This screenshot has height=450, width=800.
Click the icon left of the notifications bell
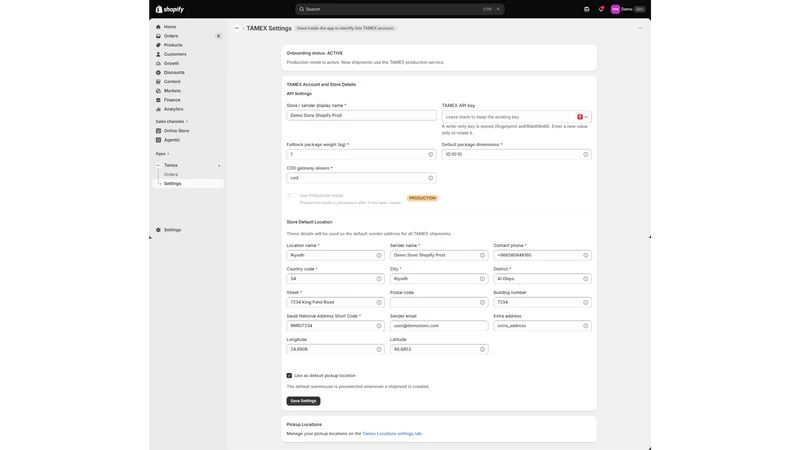587,9
